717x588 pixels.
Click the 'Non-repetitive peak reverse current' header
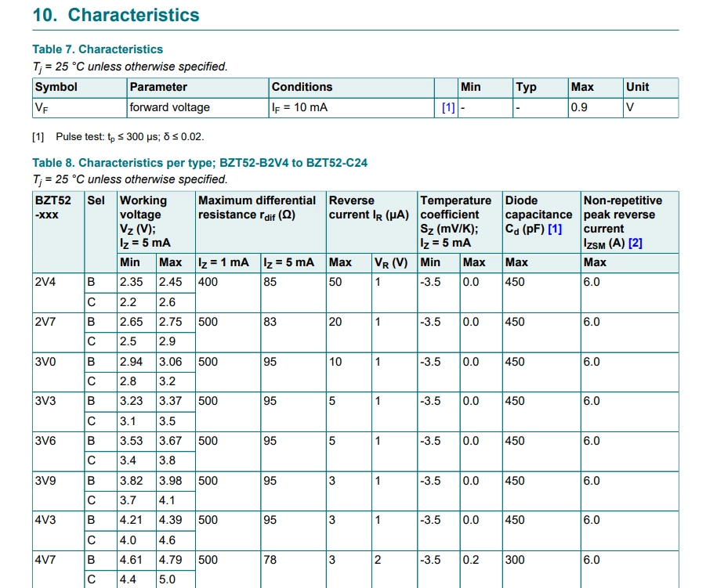pyautogui.click(x=630, y=222)
